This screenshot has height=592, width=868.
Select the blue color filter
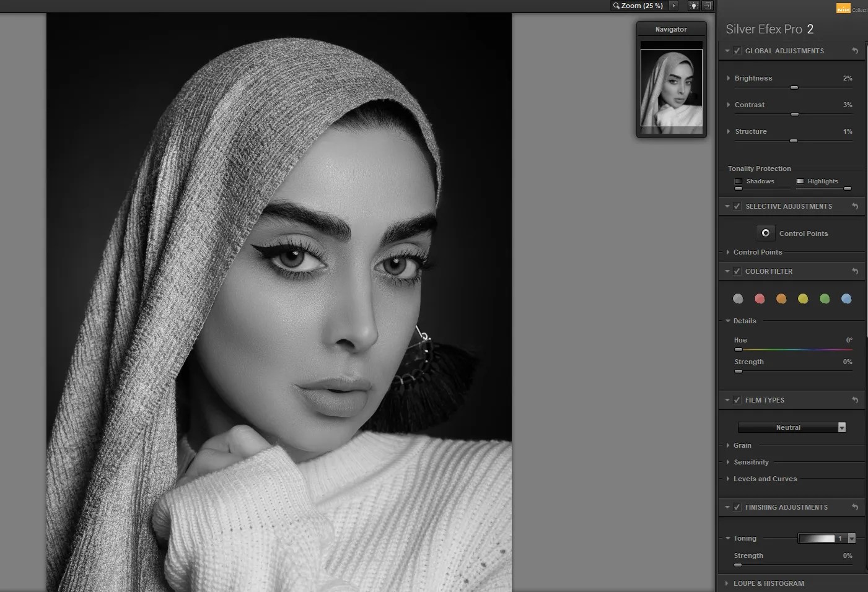[846, 298]
